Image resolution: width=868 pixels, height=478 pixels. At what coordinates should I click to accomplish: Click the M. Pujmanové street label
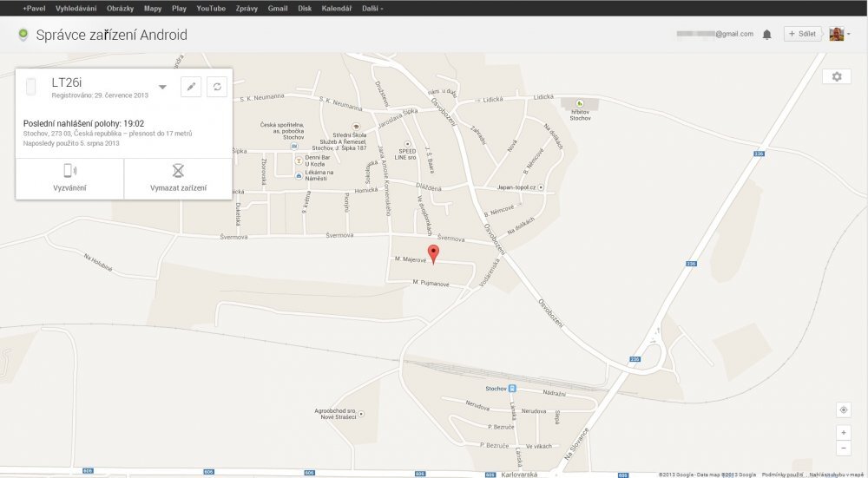click(431, 283)
